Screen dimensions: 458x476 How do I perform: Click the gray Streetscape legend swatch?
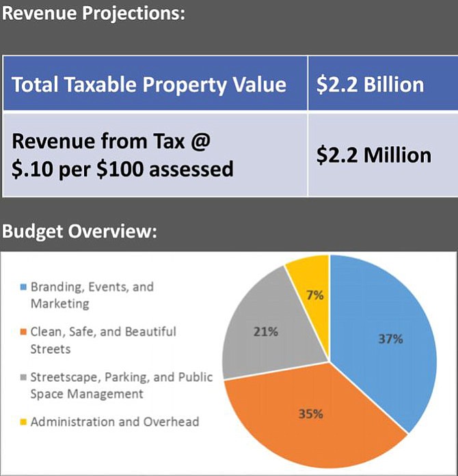[x=23, y=378]
